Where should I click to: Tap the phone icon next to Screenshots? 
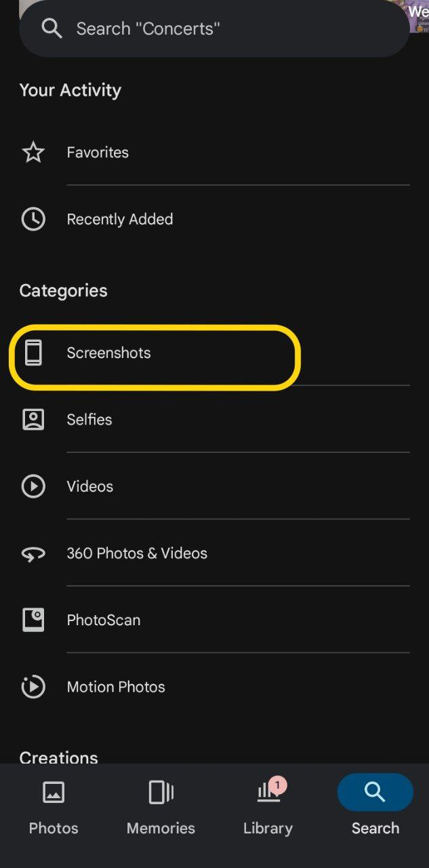(33, 353)
